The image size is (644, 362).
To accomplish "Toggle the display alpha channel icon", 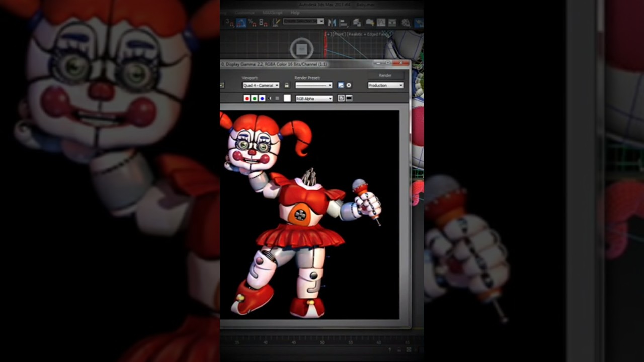I will (270, 99).
